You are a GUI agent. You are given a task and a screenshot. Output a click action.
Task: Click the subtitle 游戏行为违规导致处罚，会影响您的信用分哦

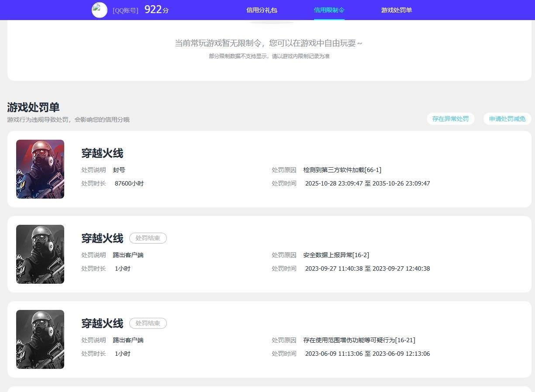[68, 120]
